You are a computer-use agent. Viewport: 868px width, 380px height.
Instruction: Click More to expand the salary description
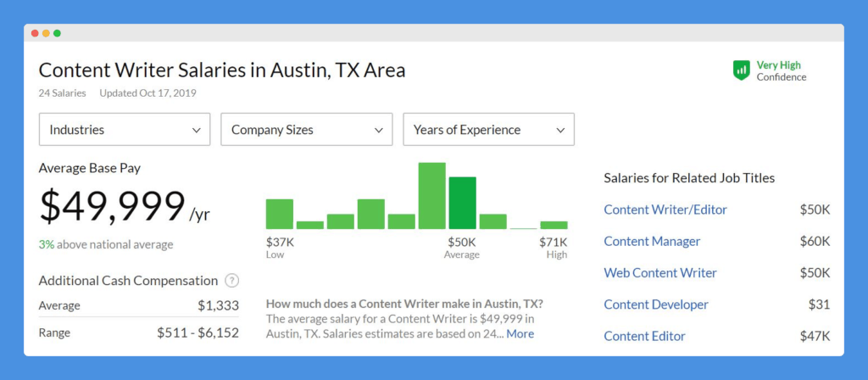520,334
